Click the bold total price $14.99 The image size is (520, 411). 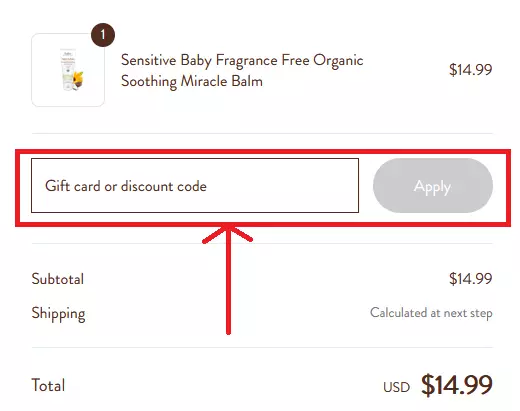(x=457, y=385)
